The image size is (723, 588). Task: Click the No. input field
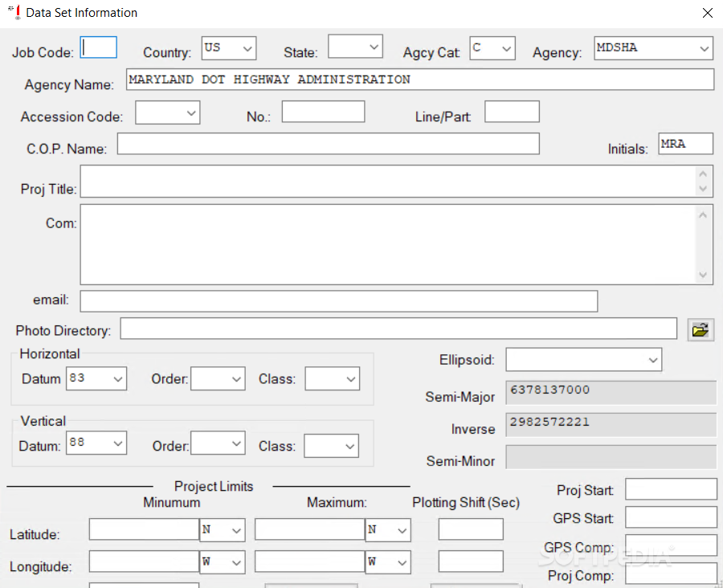pyautogui.click(x=323, y=112)
